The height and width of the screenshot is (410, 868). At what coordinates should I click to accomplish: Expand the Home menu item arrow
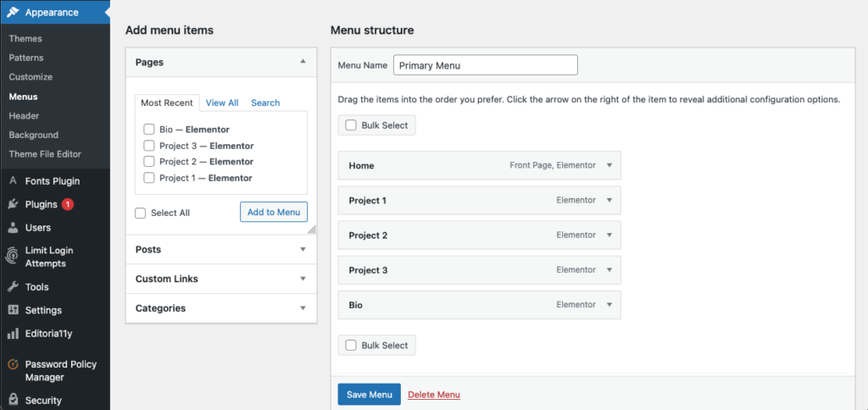pyautogui.click(x=609, y=165)
